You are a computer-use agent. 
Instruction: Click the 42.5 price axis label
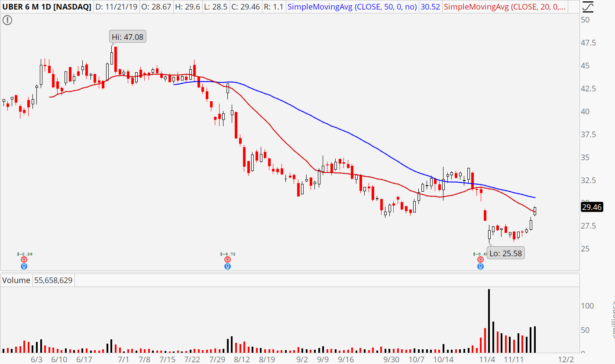(588, 89)
